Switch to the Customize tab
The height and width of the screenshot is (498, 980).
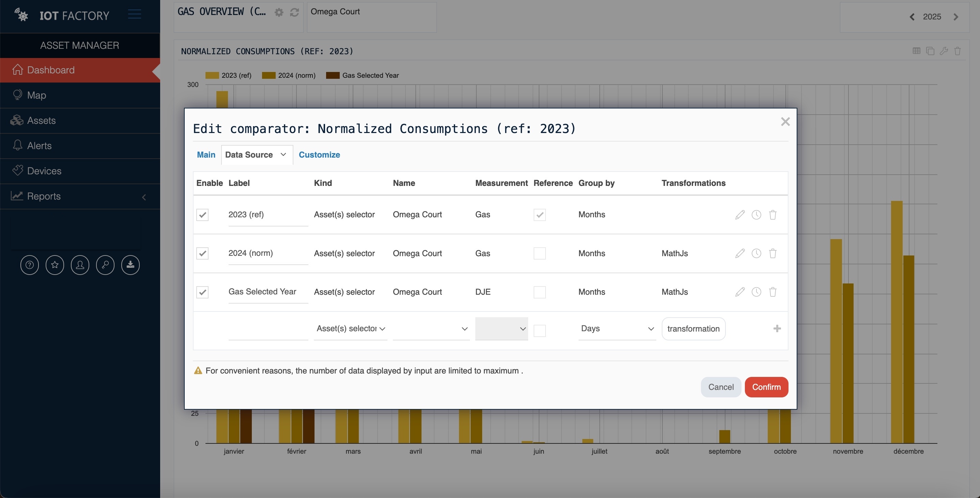pos(319,155)
